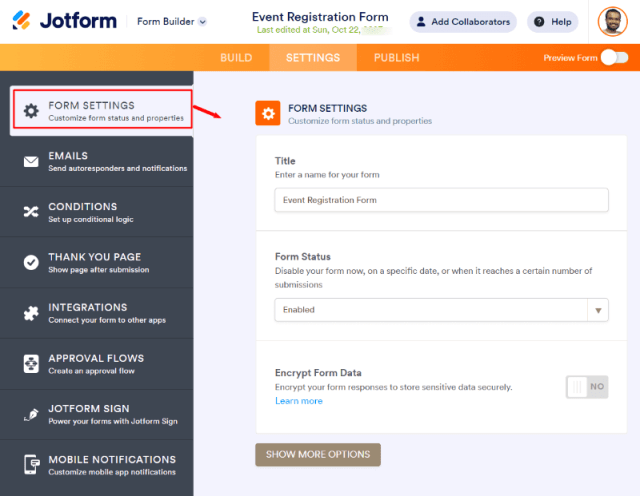Image resolution: width=640 pixels, height=496 pixels.
Task: Click the Approval Flows icon
Action: [31, 364]
